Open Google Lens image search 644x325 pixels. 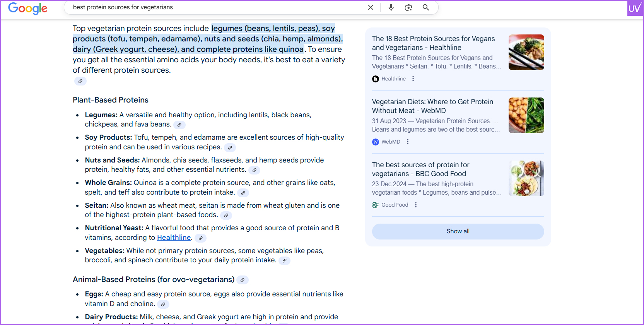(408, 7)
